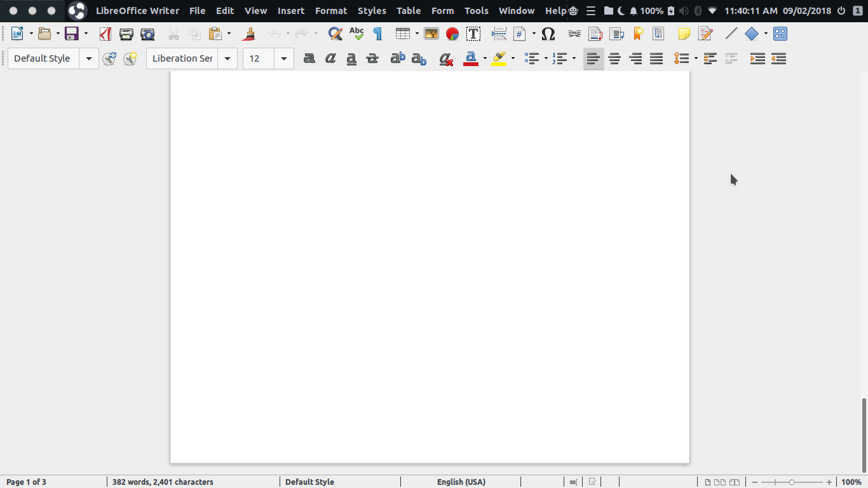Open the Table menu
Screen dimensions: 868x488
(409, 10)
